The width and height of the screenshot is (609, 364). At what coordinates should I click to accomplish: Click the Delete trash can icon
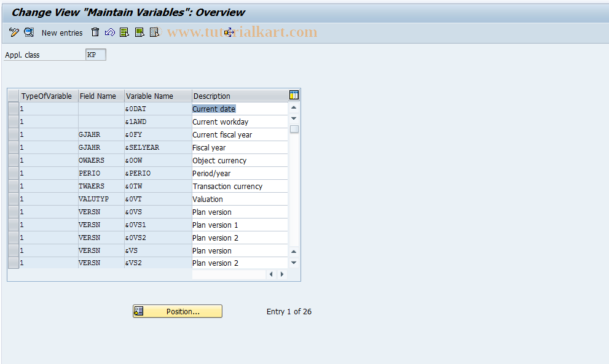(x=95, y=33)
